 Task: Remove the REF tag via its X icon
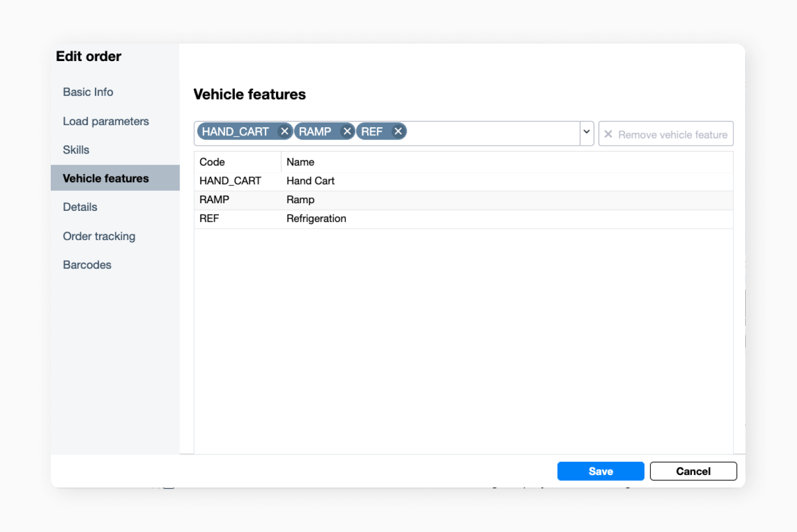pyautogui.click(x=398, y=131)
